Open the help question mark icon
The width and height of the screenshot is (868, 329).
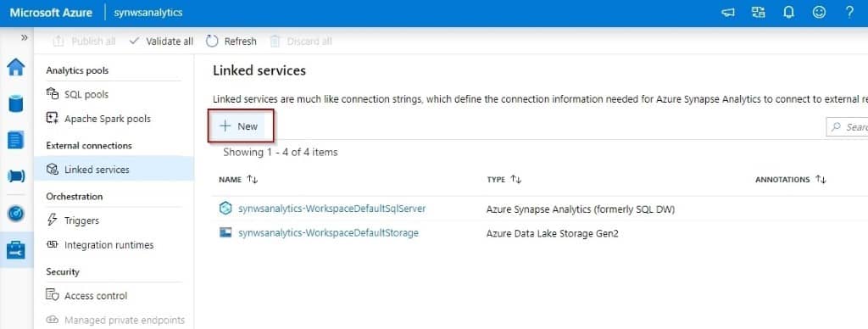(x=849, y=12)
